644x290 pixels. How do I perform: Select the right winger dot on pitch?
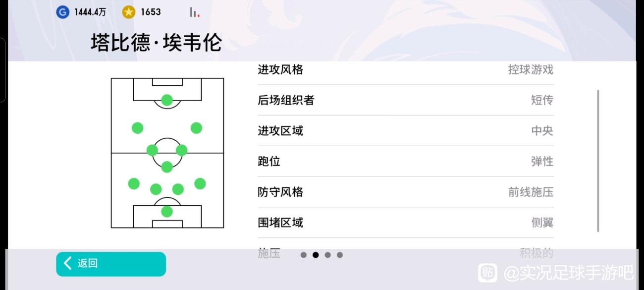point(196,128)
